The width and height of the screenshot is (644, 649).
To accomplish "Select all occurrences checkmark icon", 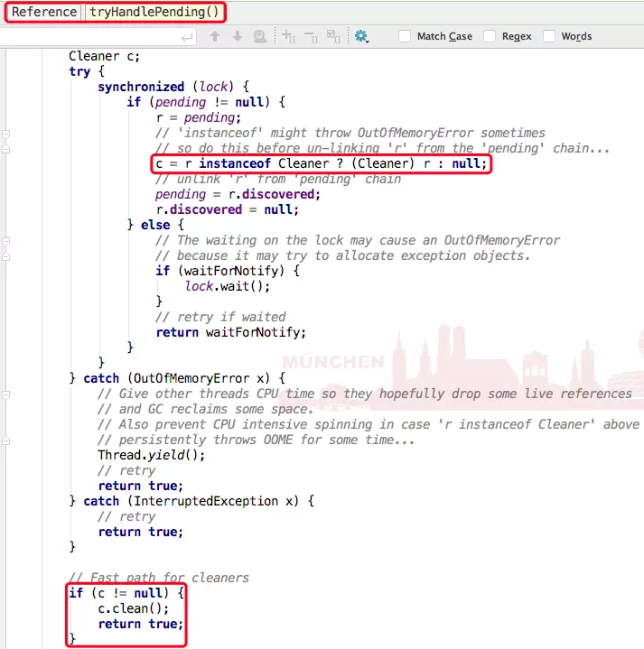I will pyautogui.click(x=333, y=36).
